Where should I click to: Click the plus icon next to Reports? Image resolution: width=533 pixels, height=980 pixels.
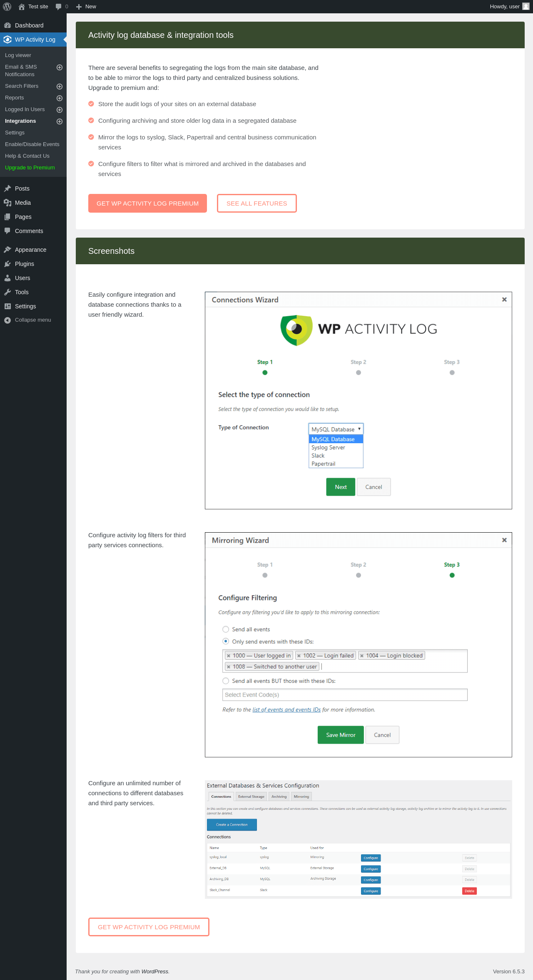tap(60, 98)
